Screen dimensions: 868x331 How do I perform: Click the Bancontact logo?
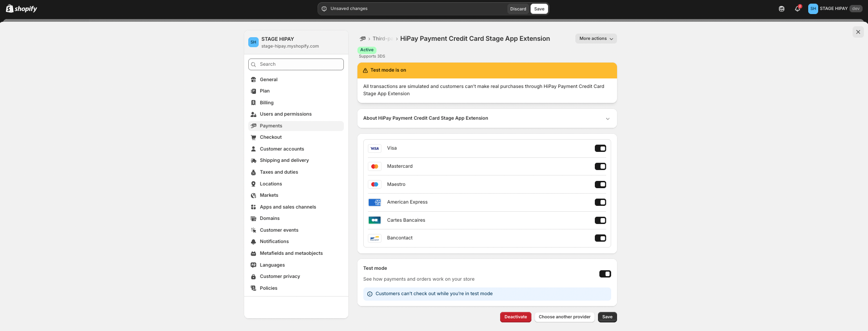tap(375, 238)
